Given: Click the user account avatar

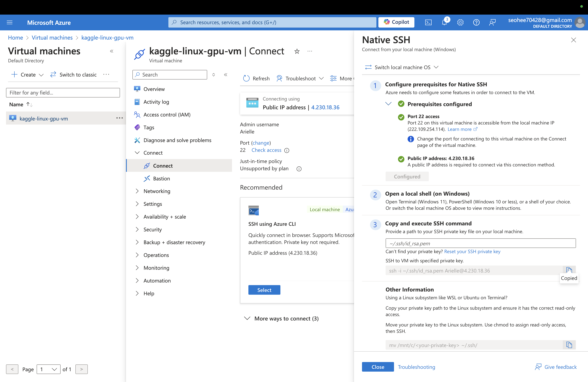Looking at the screenshot, I should 580,22.
